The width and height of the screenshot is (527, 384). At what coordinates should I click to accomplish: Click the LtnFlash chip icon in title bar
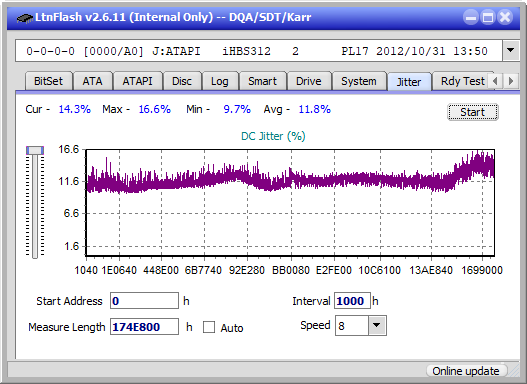click(24, 17)
